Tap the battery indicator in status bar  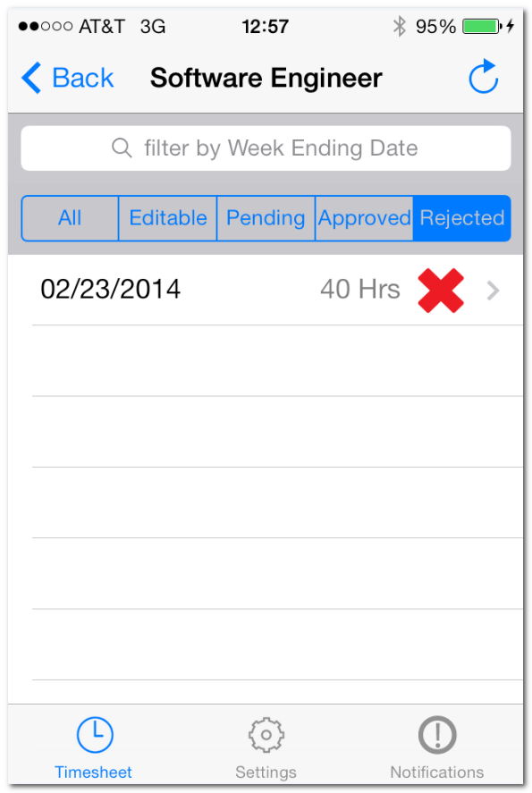coord(483,26)
